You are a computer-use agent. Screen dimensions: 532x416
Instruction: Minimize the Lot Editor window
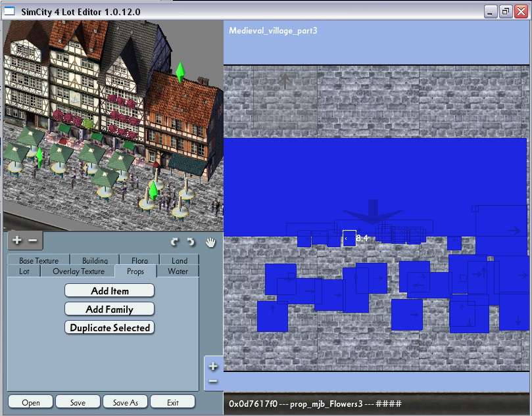click(x=490, y=12)
